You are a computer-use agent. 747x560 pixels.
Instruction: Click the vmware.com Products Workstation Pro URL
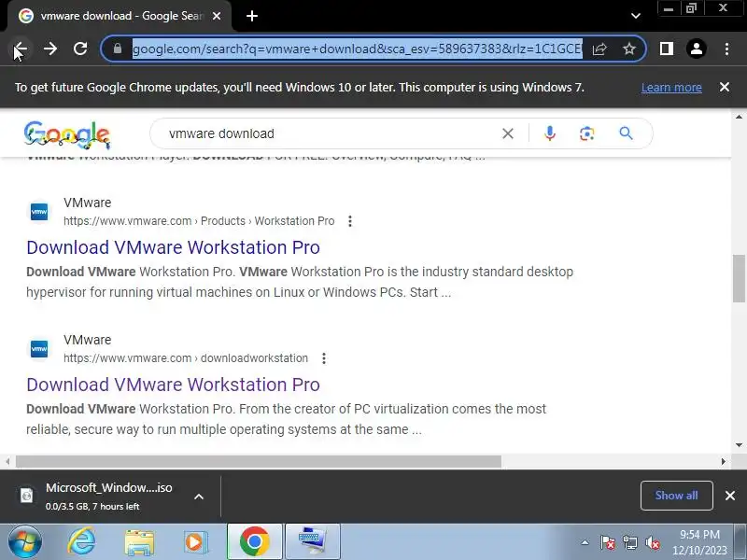(199, 221)
